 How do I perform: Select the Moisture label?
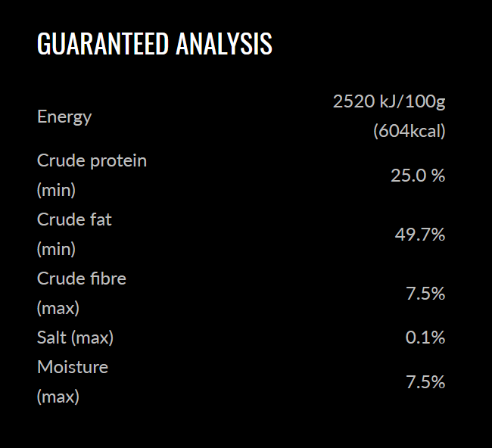(x=73, y=367)
